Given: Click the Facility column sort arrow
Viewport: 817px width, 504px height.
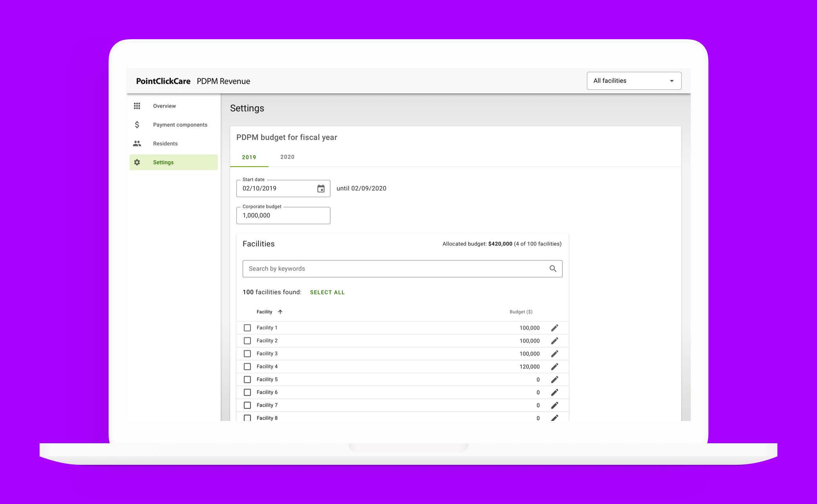Looking at the screenshot, I should coord(280,312).
